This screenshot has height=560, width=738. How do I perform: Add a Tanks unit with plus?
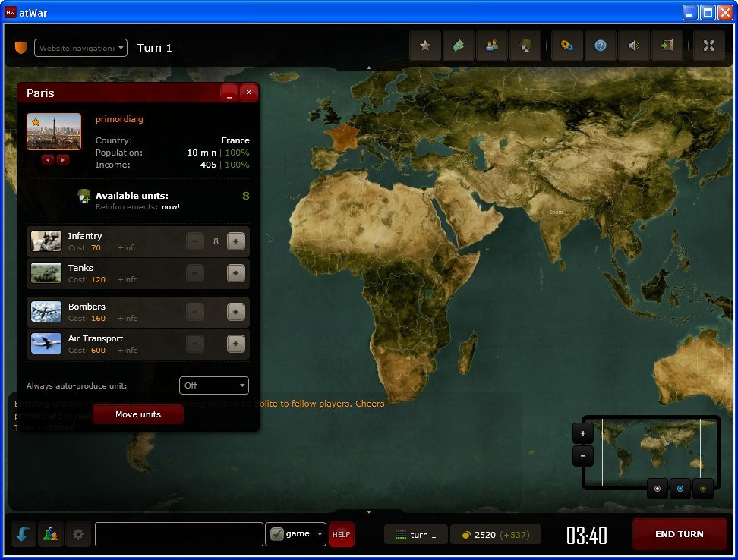point(236,273)
